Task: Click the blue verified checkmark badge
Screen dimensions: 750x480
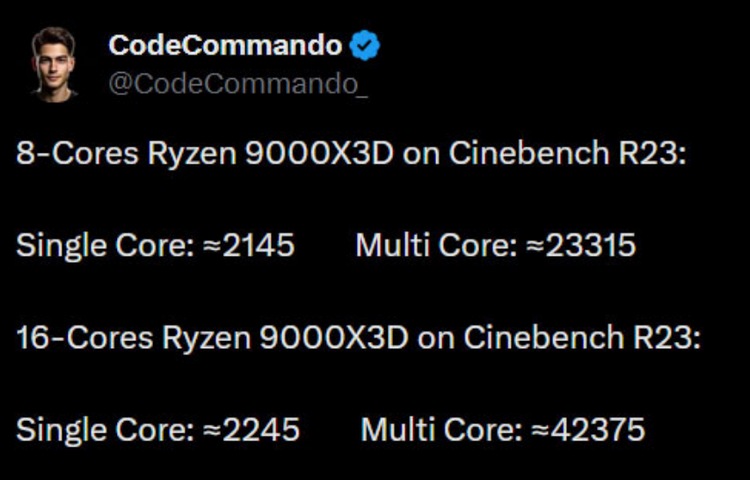Action: [364, 45]
